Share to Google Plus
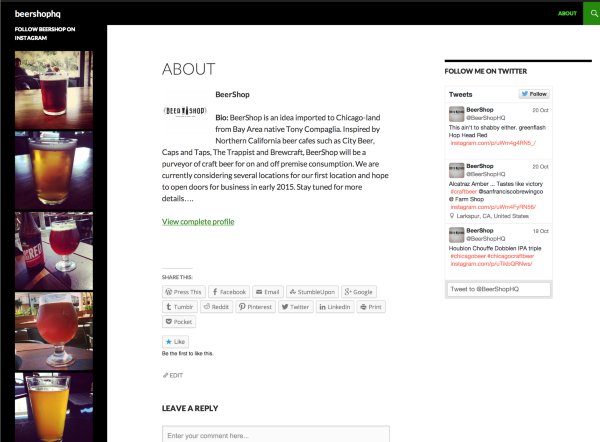600x442 pixels. tap(359, 292)
